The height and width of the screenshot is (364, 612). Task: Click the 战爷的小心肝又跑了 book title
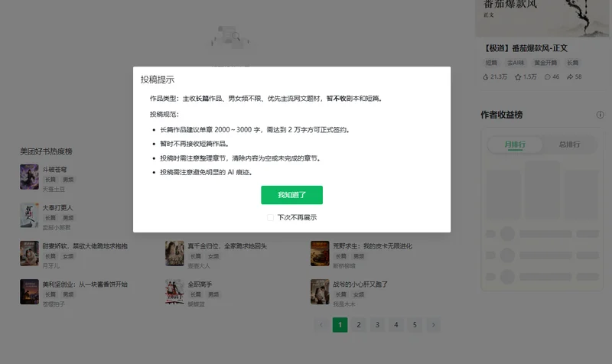pyautogui.click(x=360, y=284)
